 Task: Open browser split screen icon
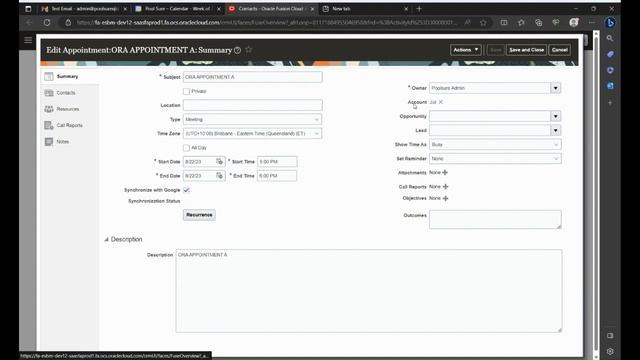coord(504,23)
